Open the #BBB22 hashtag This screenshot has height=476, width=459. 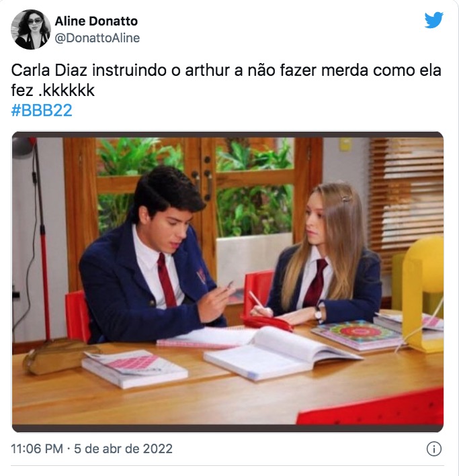point(42,110)
